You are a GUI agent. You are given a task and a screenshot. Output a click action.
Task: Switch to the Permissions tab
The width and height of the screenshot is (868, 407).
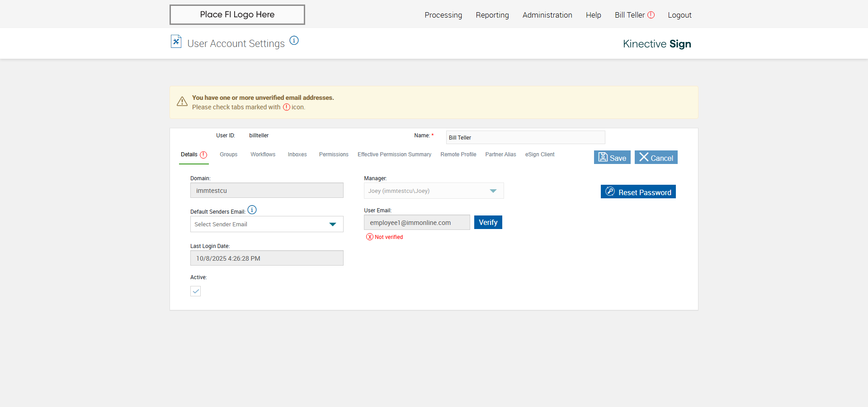(334, 154)
